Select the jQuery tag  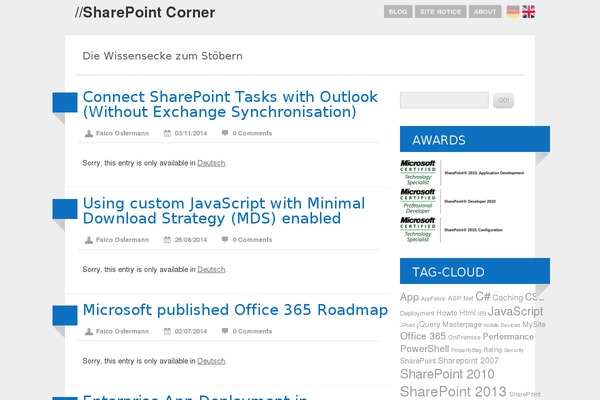[x=429, y=325]
